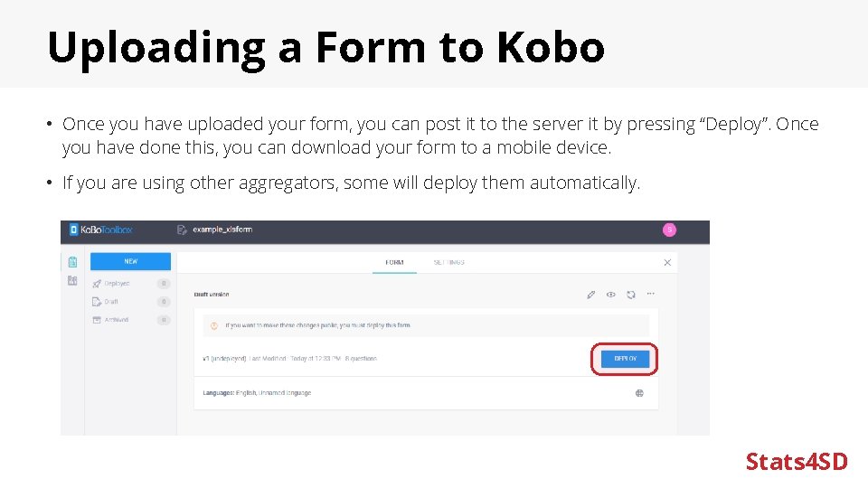Click the replace form refresh icon
868x488 pixels.
pos(630,294)
